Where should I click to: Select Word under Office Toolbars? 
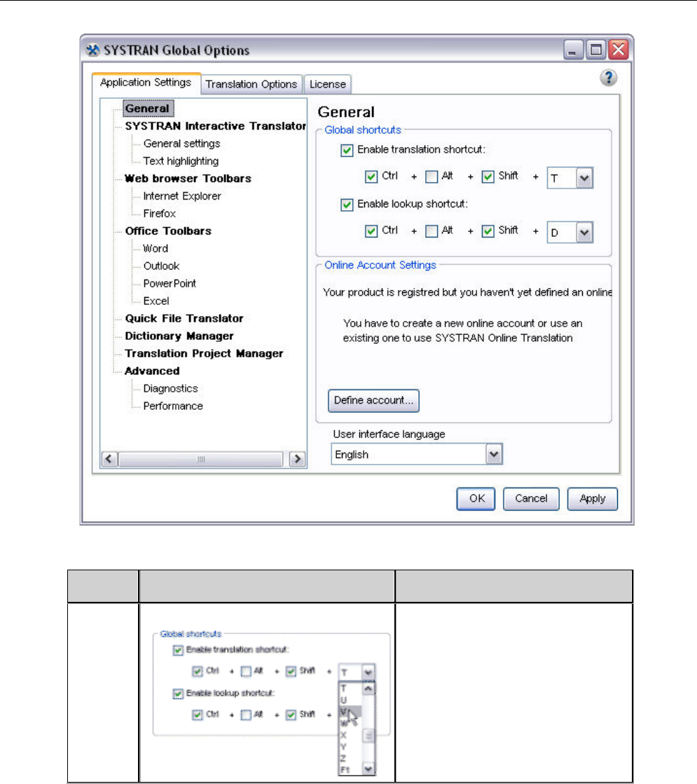click(x=156, y=249)
